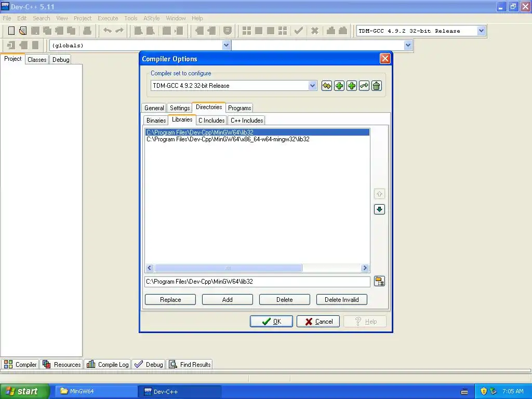The image size is (532, 399).
Task: Expand the empty function list dropdown
Action: (408, 45)
